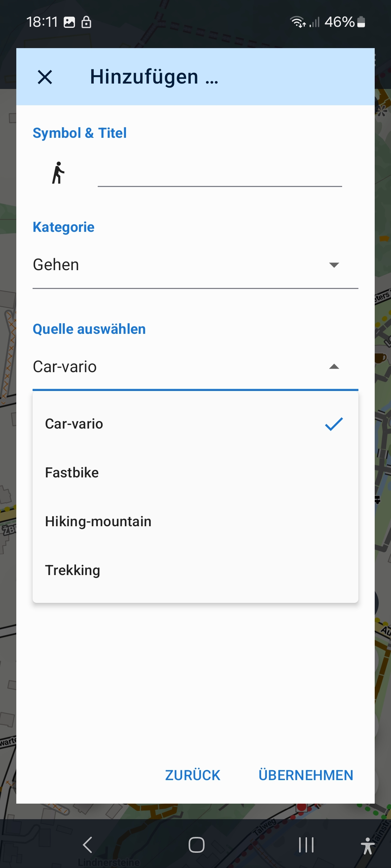
Task: Tap the Wi-Fi icon in status bar
Action: coord(298,22)
